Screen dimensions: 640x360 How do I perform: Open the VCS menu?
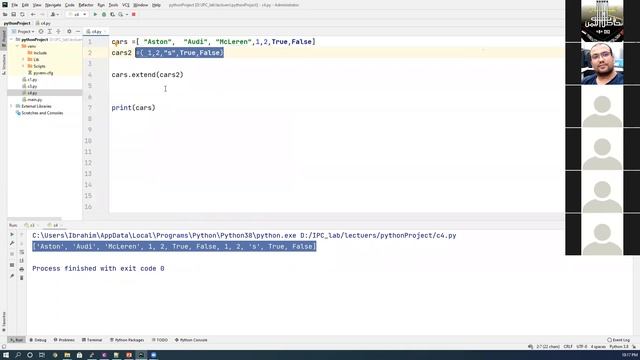pyautogui.click(x=126, y=5)
